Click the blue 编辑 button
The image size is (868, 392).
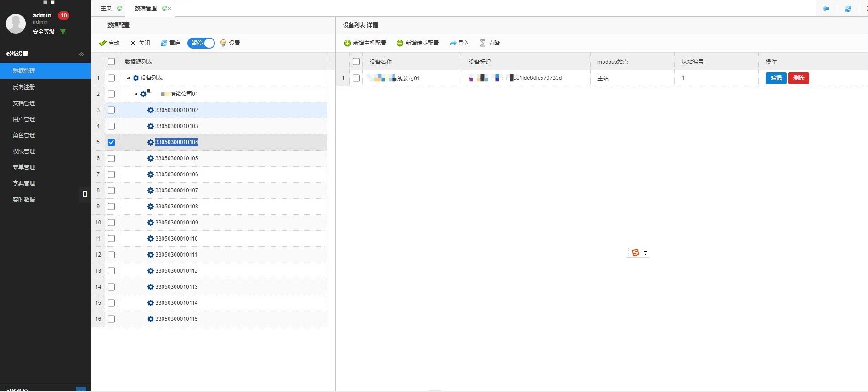pos(776,78)
